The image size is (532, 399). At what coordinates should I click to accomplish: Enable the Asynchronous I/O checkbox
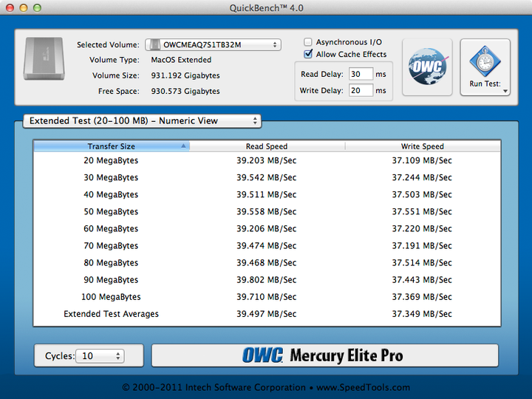click(309, 43)
